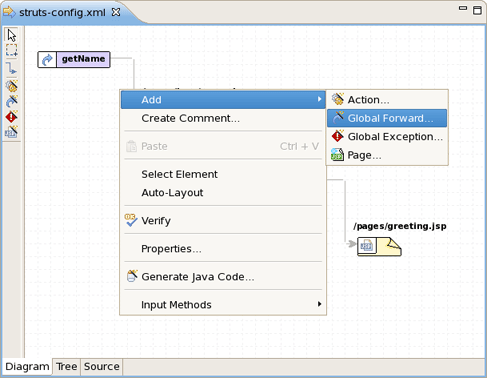
Task: Choose Global Exception... in the submenu
Action: 387,137
